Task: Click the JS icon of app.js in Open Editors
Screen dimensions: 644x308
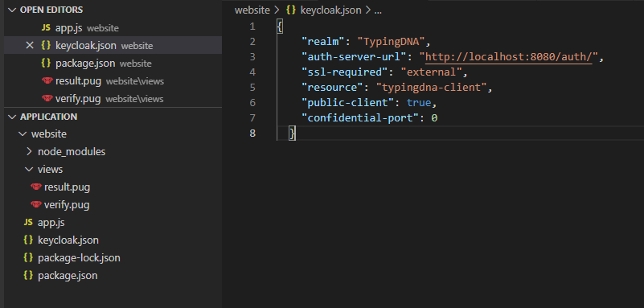Action: [x=46, y=28]
